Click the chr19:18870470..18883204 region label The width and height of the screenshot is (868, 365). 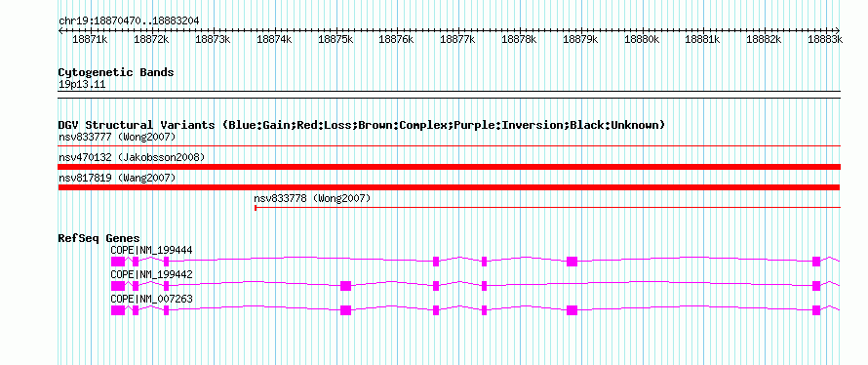click(129, 21)
